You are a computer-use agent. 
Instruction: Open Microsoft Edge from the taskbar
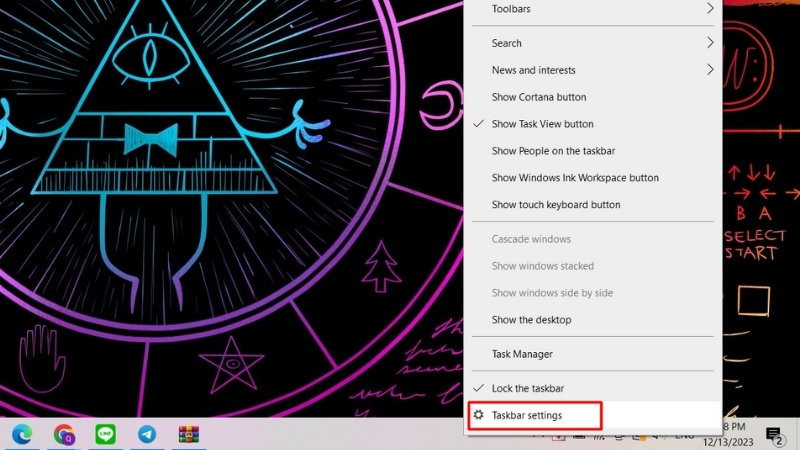click(22, 434)
